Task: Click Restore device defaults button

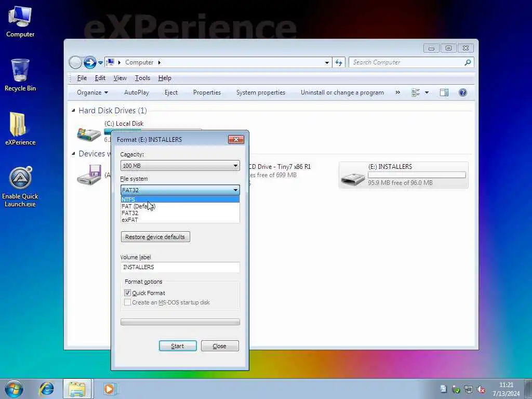Action: point(155,237)
